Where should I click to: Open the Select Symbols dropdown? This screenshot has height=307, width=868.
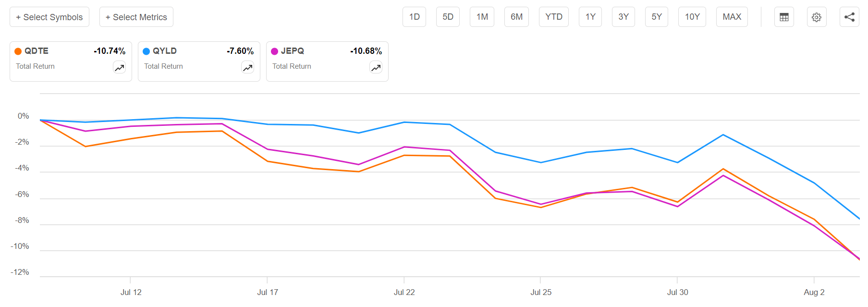point(49,16)
